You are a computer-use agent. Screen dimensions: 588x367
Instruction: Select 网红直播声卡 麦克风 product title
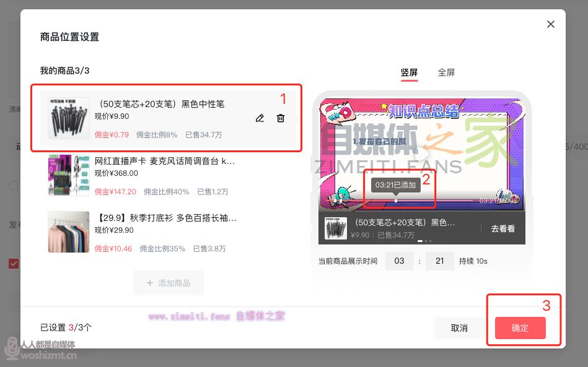click(165, 161)
